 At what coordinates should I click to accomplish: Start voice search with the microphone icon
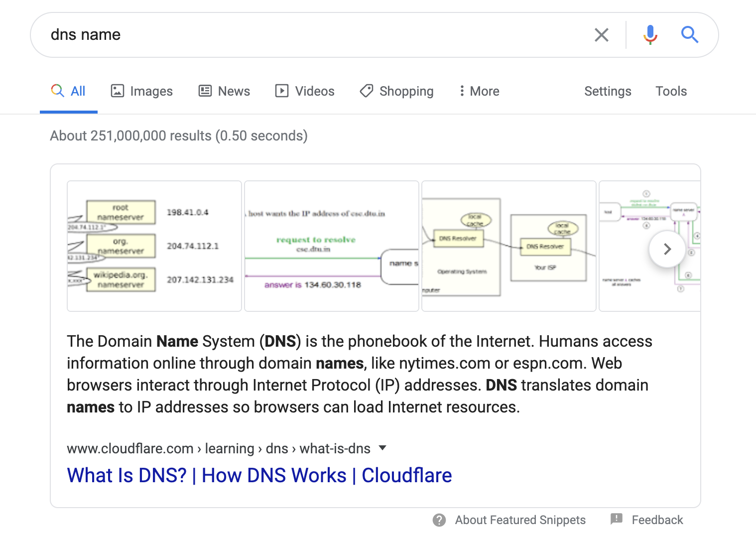[650, 35]
